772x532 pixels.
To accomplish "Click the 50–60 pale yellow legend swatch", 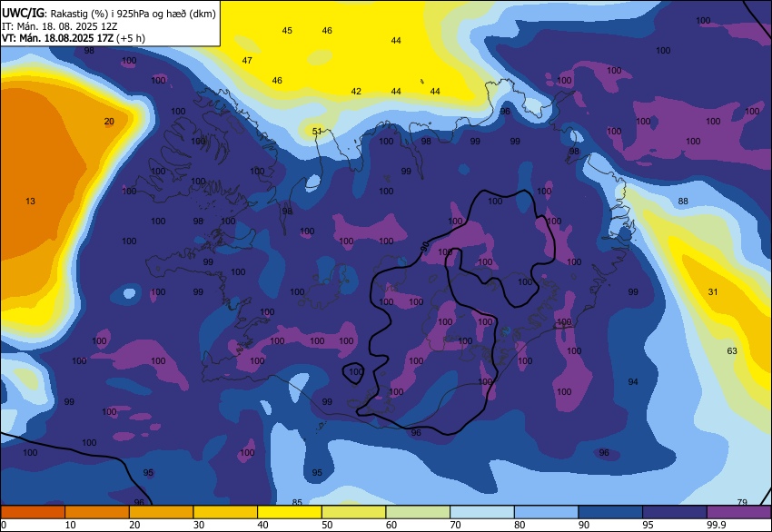I will tap(354, 512).
